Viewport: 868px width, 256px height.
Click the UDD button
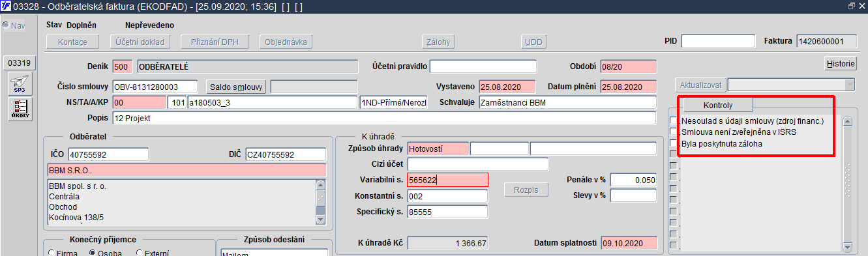pyautogui.click(x=533, y=42)
